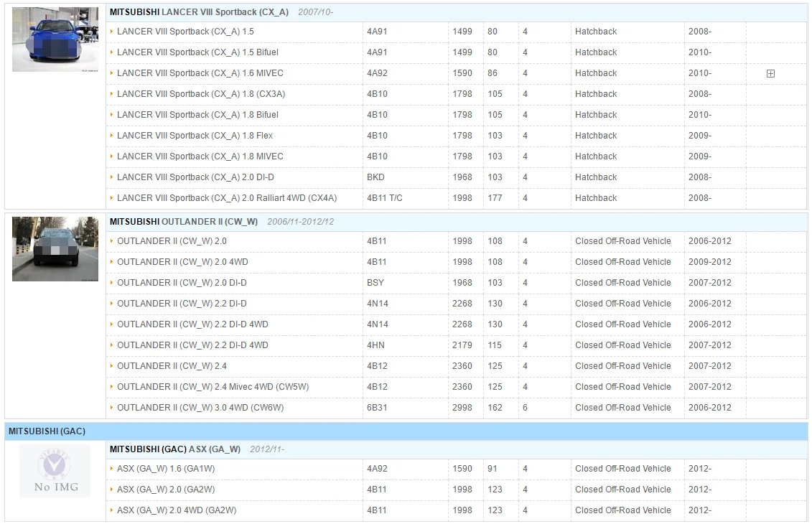Open LANCER VIII Sportback 1.8 MIVEC
This screenshot has width=812, height=524.
200,156
